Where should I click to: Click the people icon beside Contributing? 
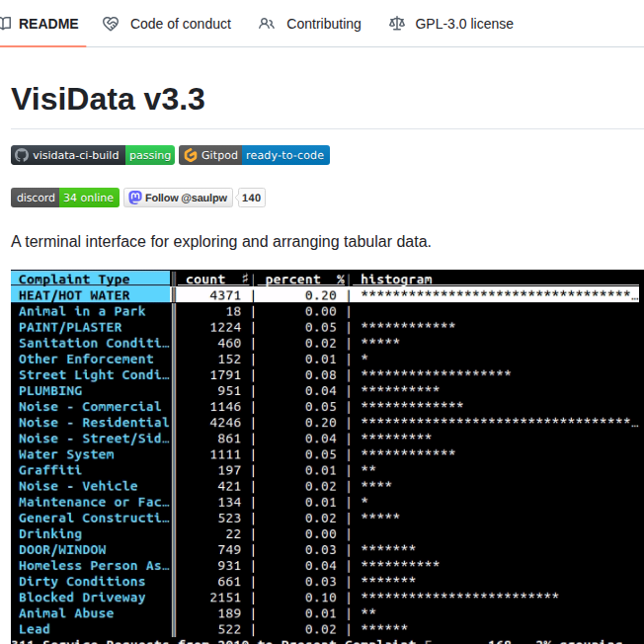(x=267, y=24)
